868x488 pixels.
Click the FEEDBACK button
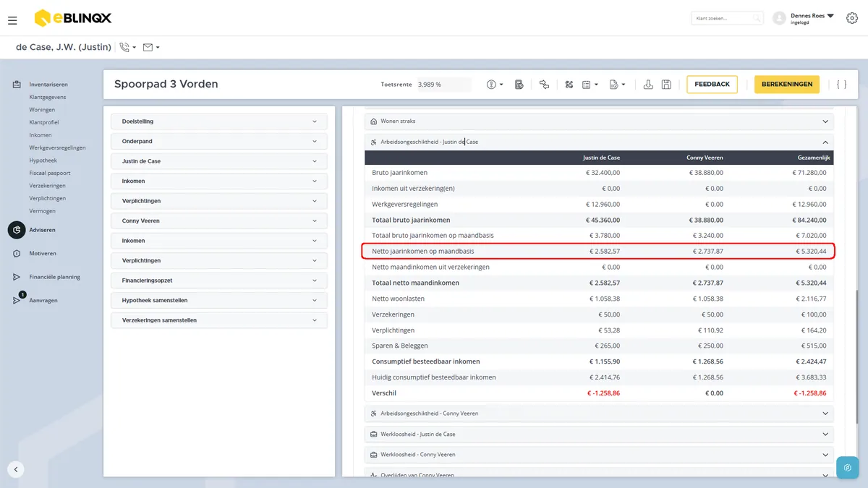tap(712, 85)
